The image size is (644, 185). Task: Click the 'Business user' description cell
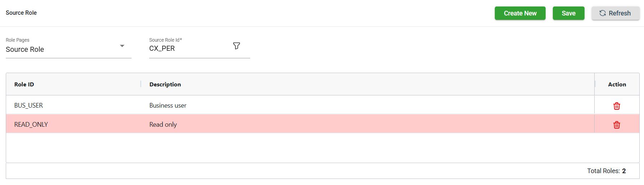pos(168,105)
